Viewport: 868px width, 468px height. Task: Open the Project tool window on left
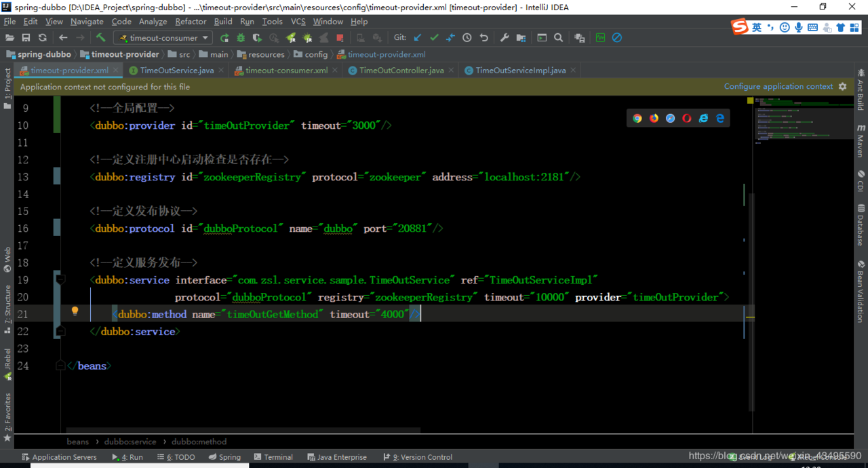pos(7,88)
